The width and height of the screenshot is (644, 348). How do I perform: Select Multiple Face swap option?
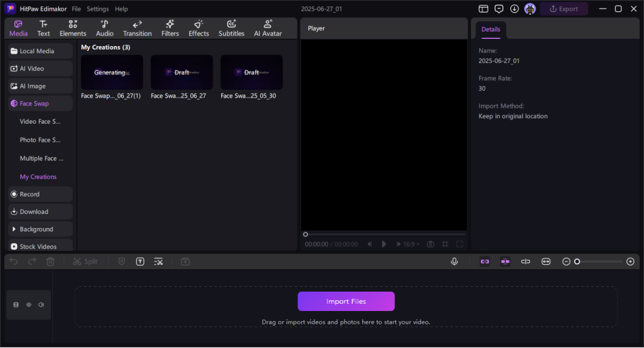[x=41, y=159]
